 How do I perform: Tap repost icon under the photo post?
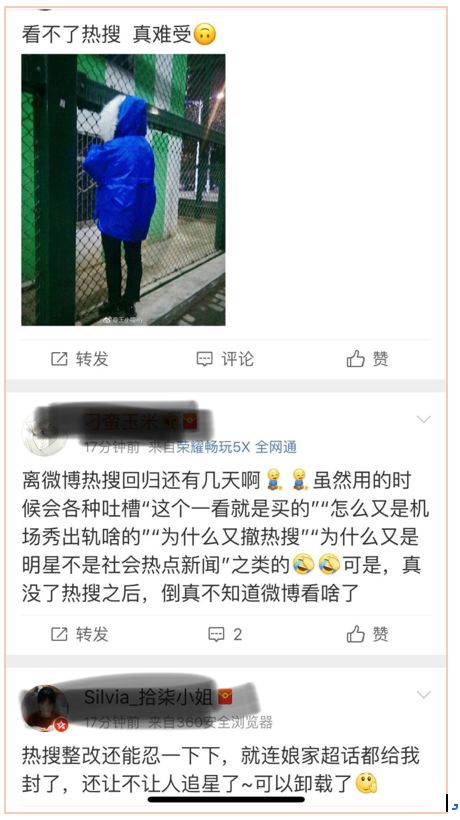click(59, 359)
